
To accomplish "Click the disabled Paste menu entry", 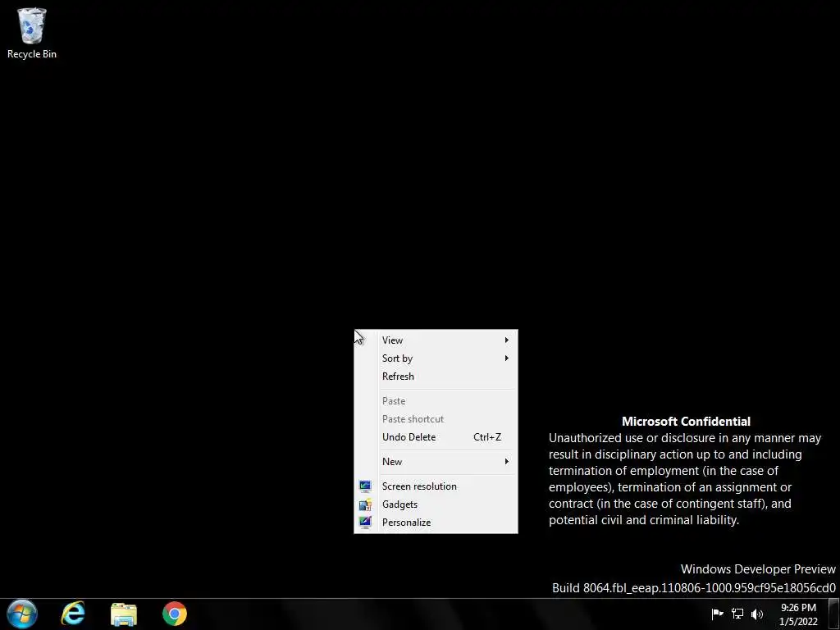I will (x=436, y=400).
